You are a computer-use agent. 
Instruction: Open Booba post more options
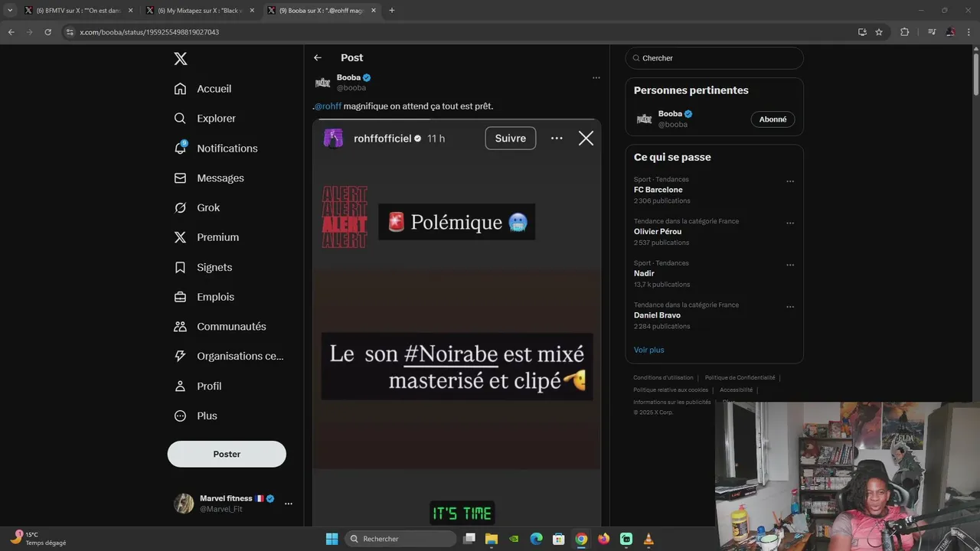(x=596, y=77)
